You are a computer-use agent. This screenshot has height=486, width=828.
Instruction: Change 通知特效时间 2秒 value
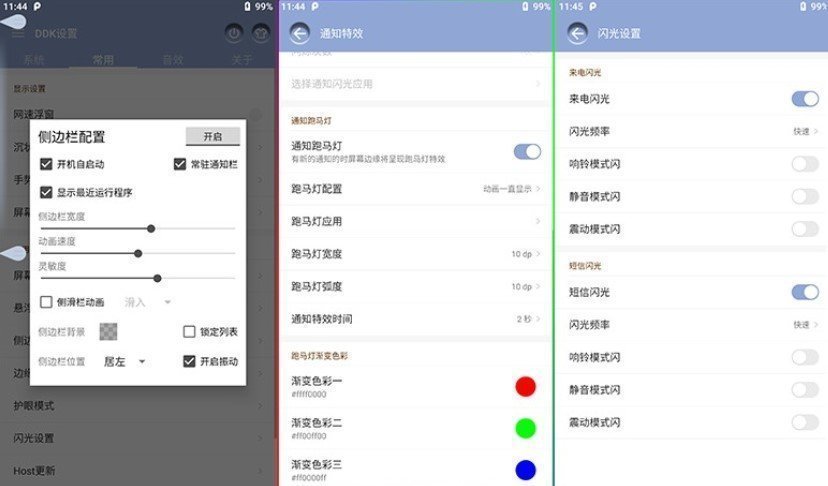[416, 319]
